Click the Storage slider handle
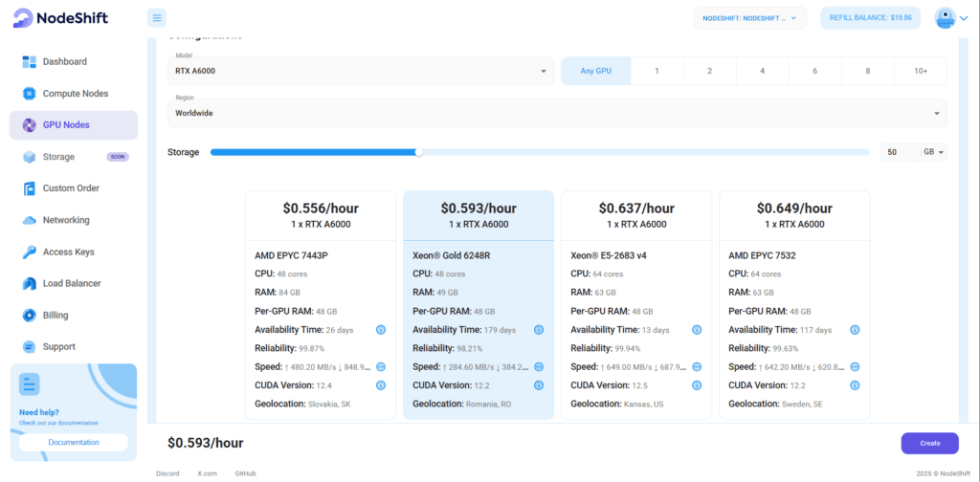 click(x=419, y=152)
